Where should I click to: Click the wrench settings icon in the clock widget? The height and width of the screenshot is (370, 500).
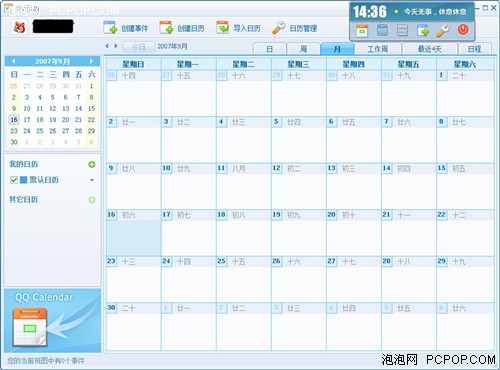[443, 30]
